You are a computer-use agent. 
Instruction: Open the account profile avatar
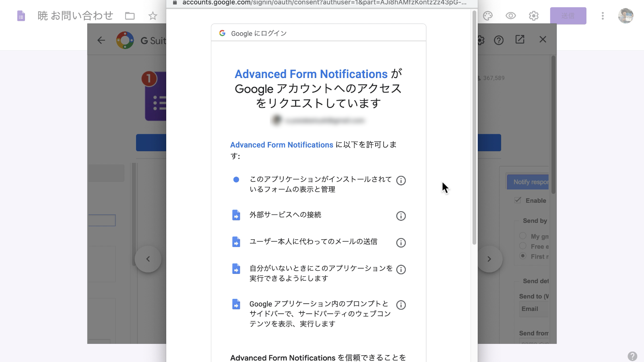tap(625, 16)
